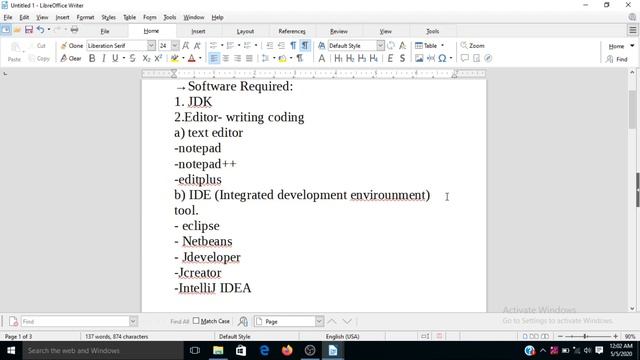The height and width of the screenshot is (360, 640).
Task: Switch to the Layout ribbon tab
Action: [x=245, y=31]
